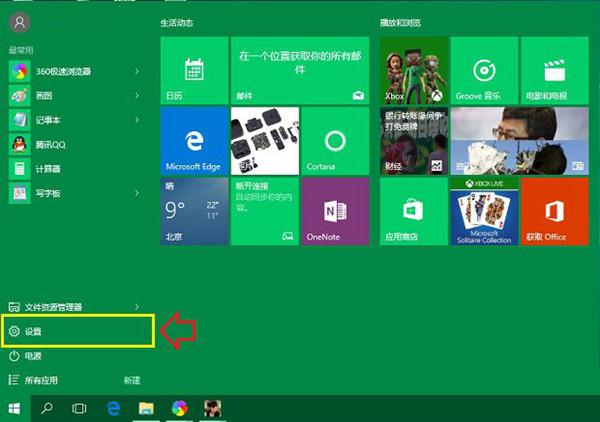Open the 断开连接 phone companion tile
The image size is (600, 422).
(265, 211)
